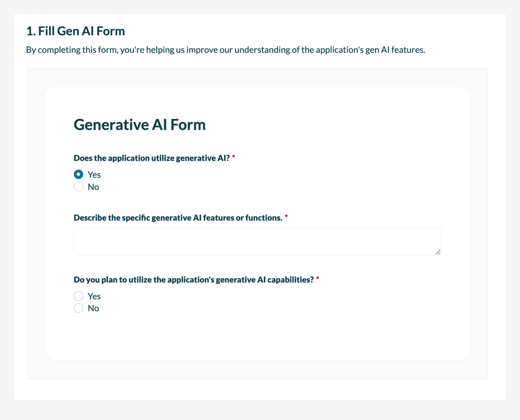Click the 'Generative AI Form' title
Viewport: 520px width, 420px height.
(x=140, y=125)
